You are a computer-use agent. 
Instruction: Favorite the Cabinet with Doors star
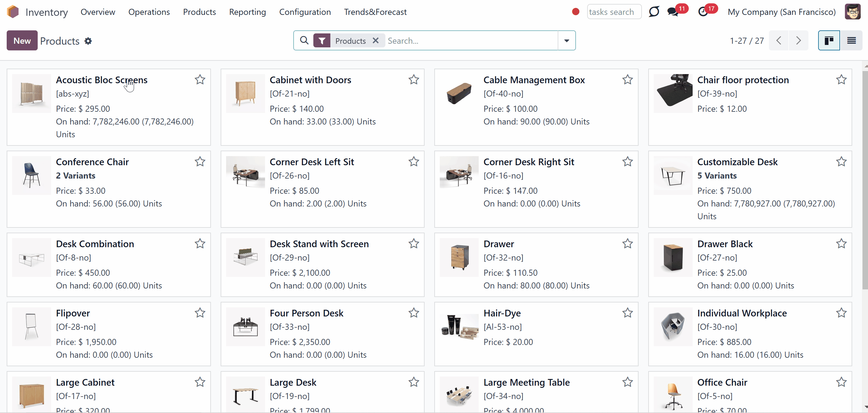click(x=413, y=80)
